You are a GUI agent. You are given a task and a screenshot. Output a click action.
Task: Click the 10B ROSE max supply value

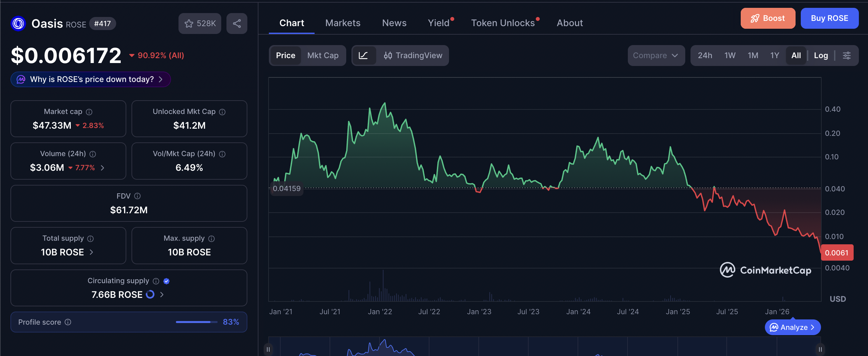189,252
